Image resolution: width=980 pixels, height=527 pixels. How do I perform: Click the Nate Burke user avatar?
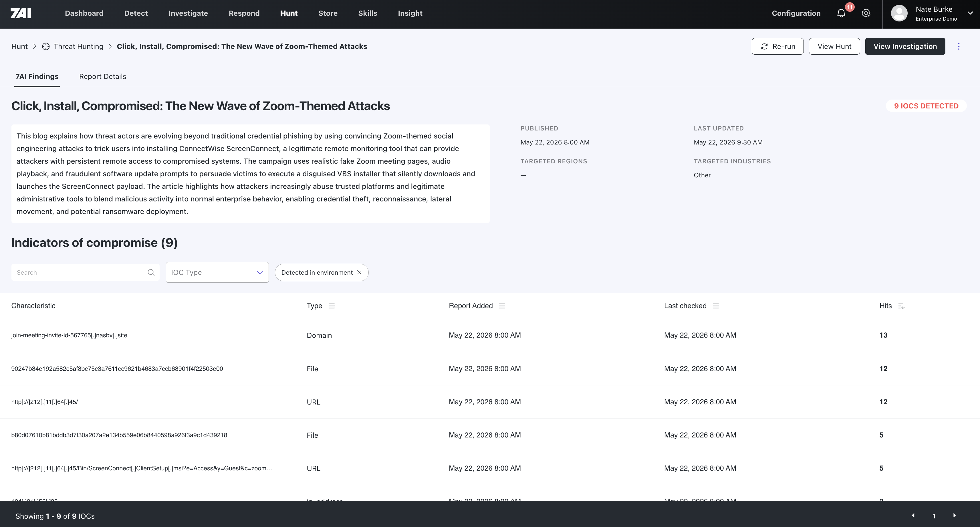click(x=899, y=13)
